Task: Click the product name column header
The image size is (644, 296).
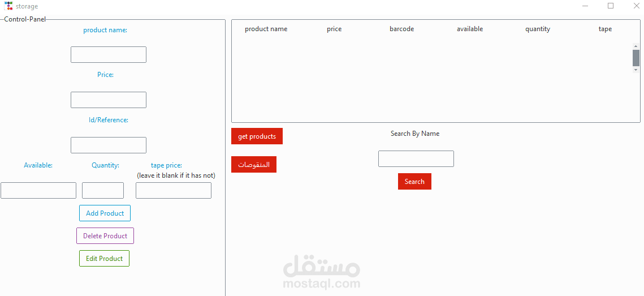Action: [266, 29]
